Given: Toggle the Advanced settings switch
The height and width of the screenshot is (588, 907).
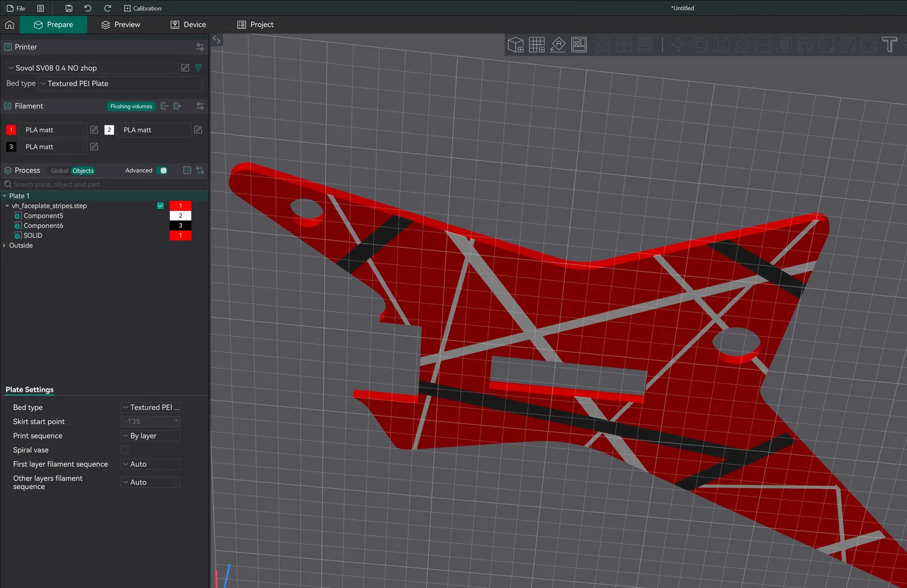Looking at the screenshot, I should [162, 171].
